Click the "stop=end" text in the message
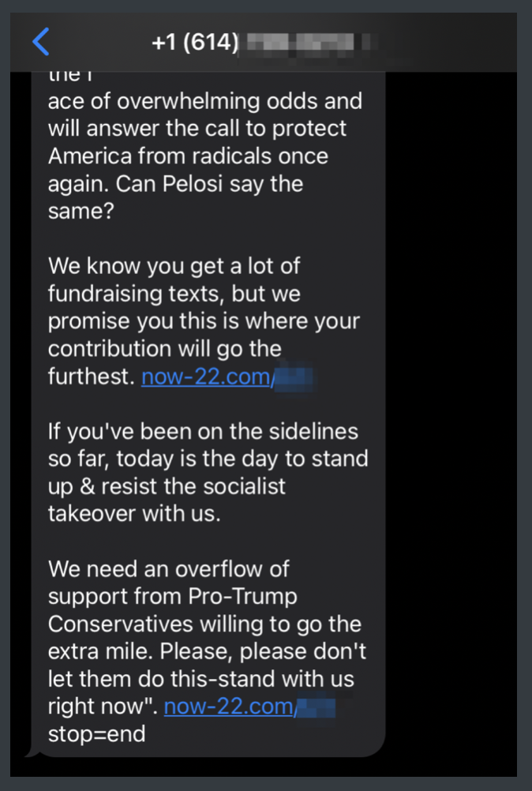The image size is (532, 791). click(x=97, y=734)
